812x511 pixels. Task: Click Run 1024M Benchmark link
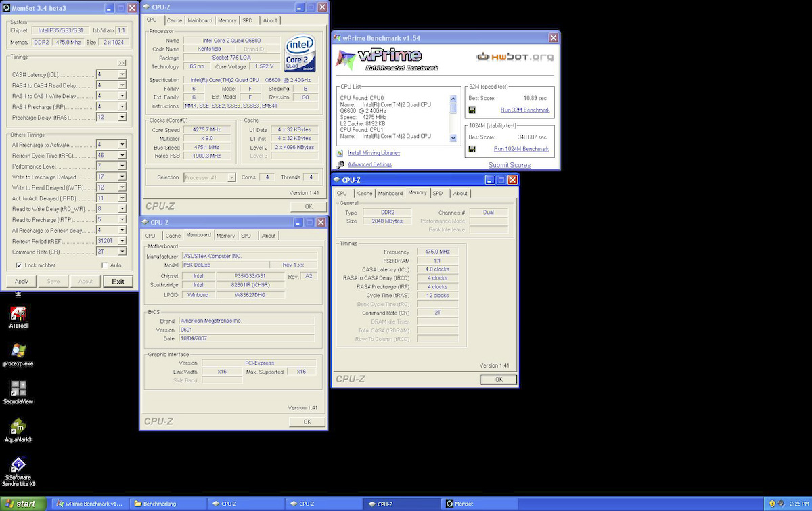[521, 149]
